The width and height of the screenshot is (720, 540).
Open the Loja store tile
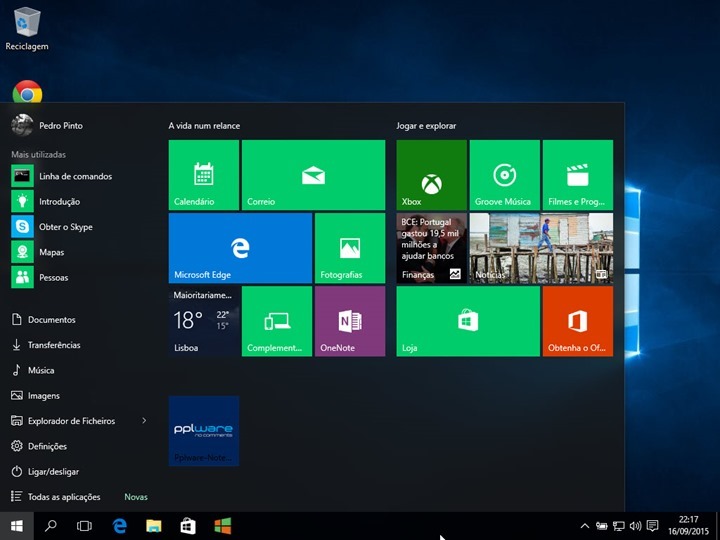(x=468, y=321)
